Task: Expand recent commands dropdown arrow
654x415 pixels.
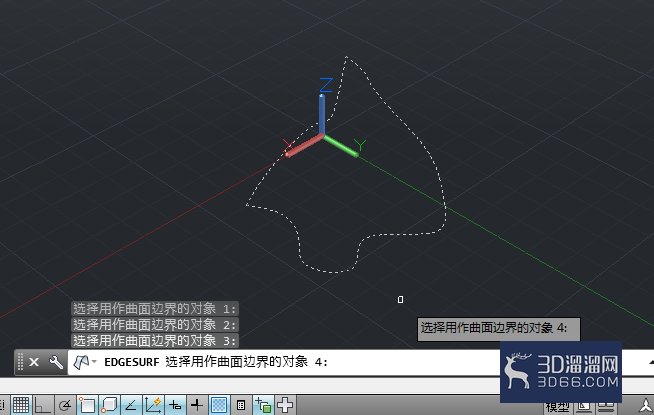Action: [x=94, y=362]
